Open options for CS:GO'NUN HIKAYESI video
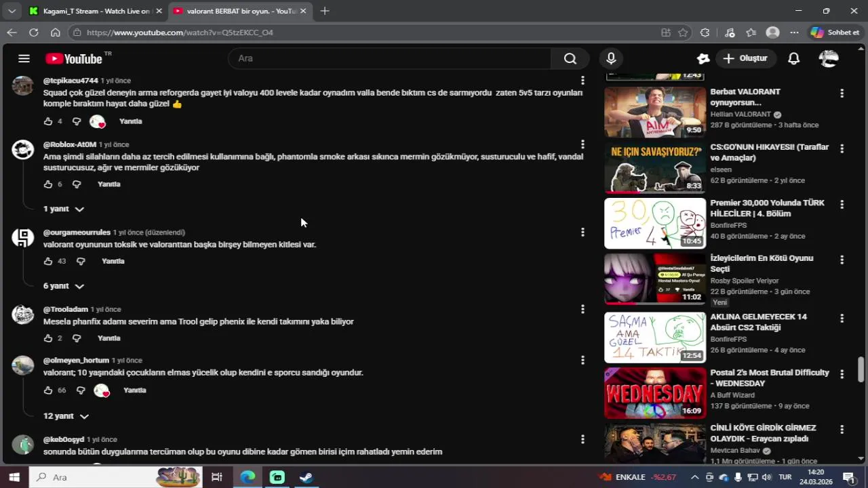 (842, 148)
